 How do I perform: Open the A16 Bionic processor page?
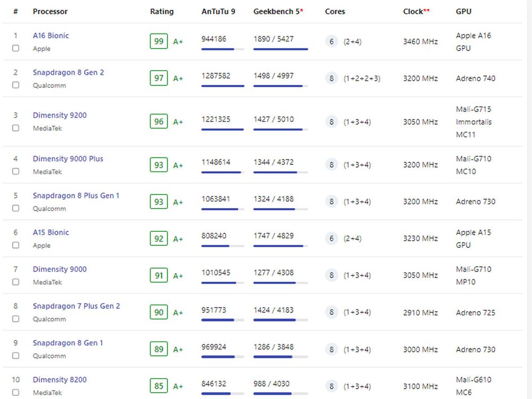[51, 36]
